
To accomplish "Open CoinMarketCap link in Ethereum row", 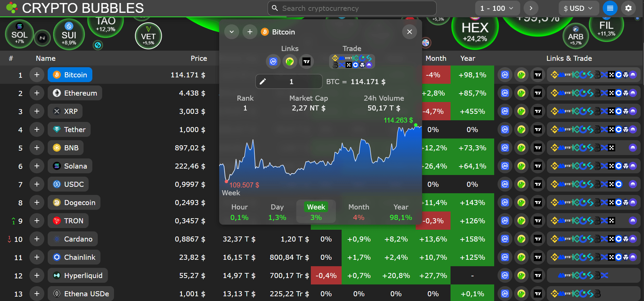I will 505,93.
